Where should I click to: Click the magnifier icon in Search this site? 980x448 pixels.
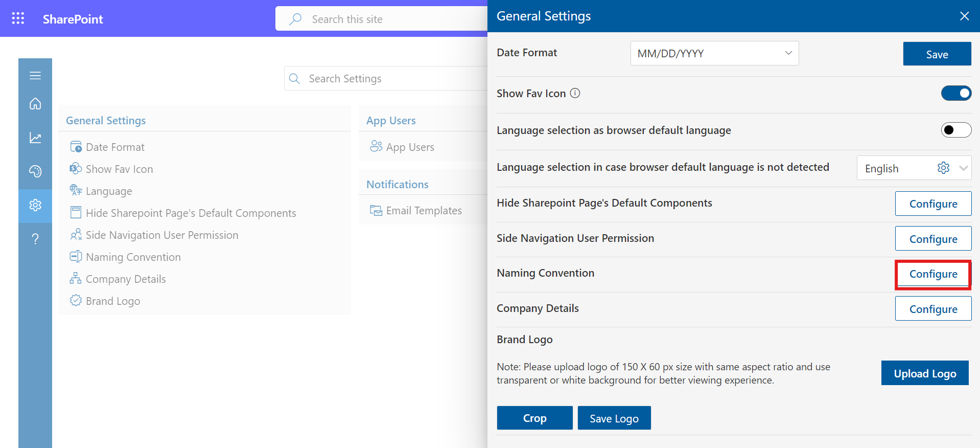[295, 19]
